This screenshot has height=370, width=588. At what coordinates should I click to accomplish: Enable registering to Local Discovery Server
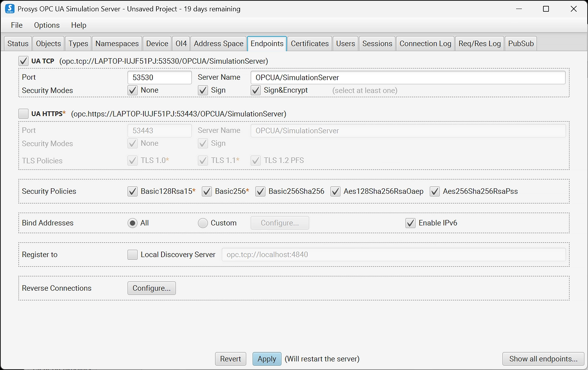coord(133,255)
